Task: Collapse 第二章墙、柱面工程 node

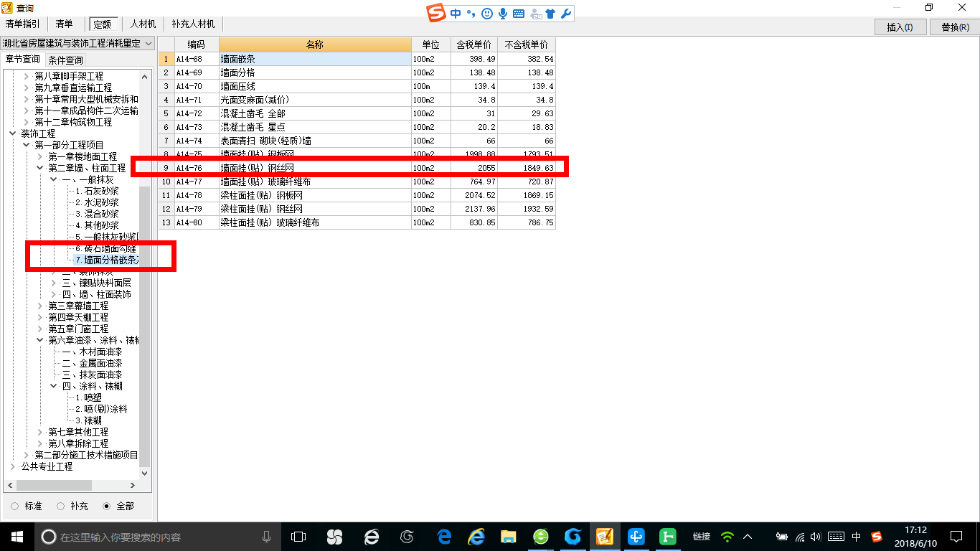Action: 40,168
